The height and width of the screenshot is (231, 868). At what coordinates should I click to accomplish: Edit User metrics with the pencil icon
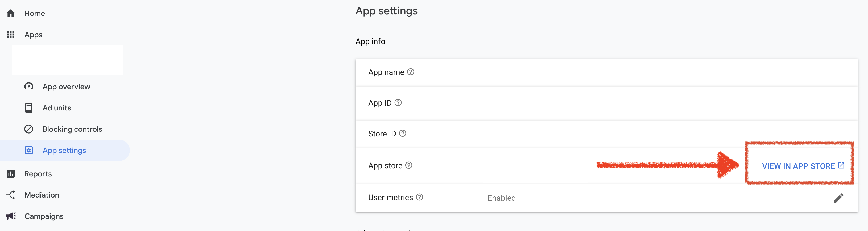coord(839,198)
